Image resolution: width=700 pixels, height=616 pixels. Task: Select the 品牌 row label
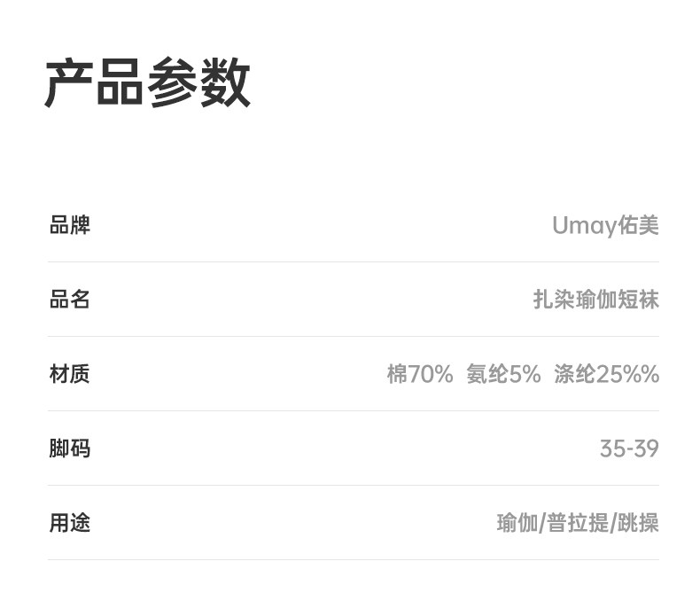[69, 225]
